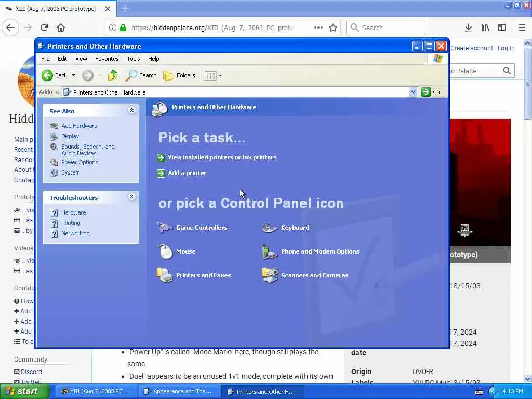Open a new Firefox tab with plus
This screenshot has width=532, height=399.
point(125,8)
